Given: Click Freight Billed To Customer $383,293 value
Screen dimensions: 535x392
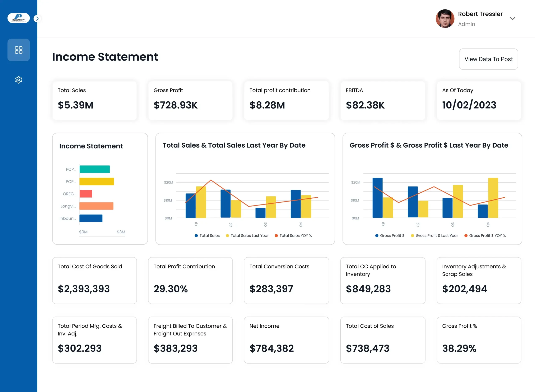Looking at the screenshot, I should click(176, 348).
